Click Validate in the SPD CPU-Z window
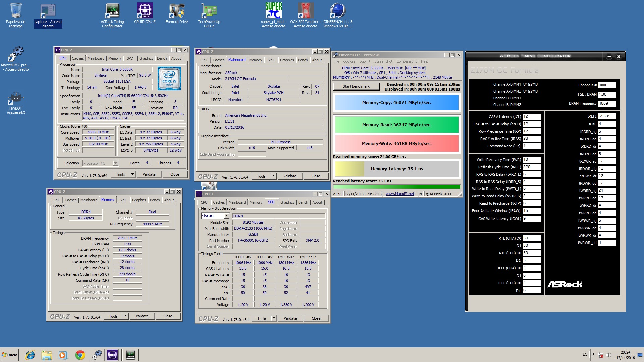The image size is (644, 362). [290, 318]
